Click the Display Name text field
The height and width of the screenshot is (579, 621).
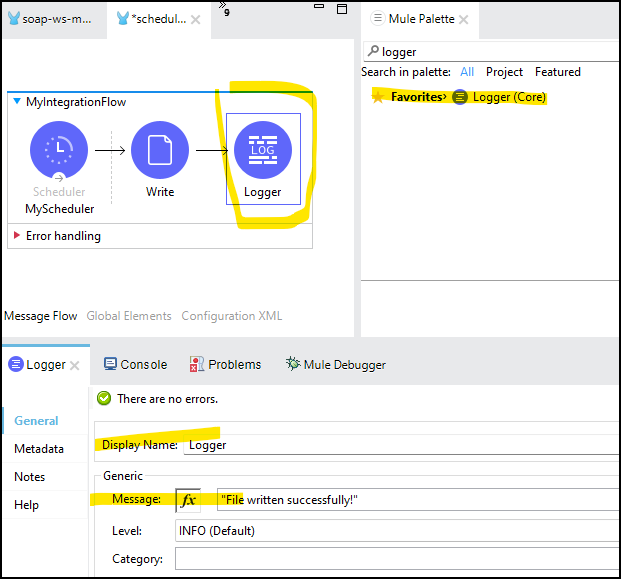(400, 445)
